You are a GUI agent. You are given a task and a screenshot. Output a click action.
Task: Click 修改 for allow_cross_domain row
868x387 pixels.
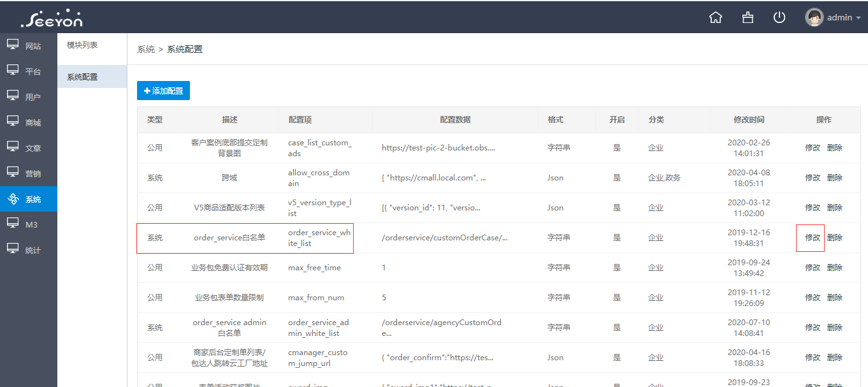[813, 177]
